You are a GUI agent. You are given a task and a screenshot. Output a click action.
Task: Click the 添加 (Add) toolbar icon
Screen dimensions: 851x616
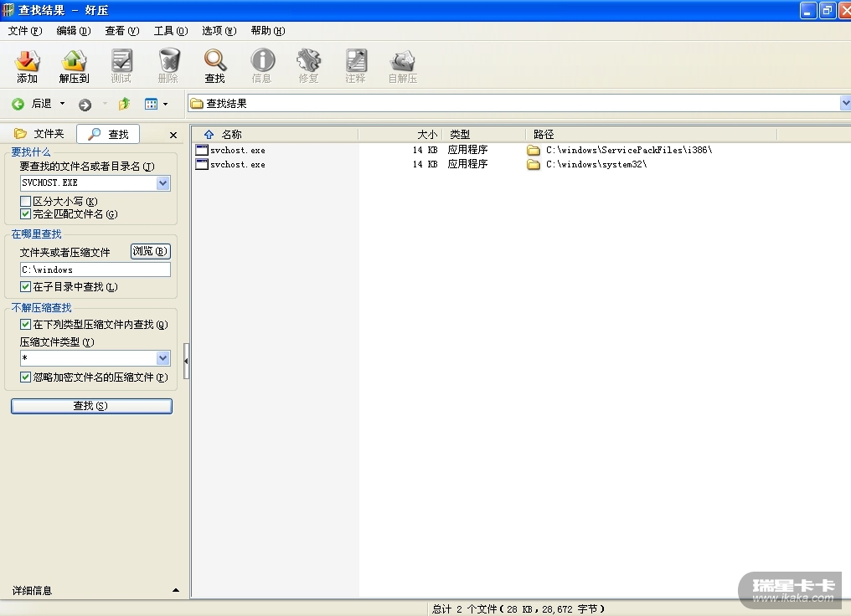[27, 66]
